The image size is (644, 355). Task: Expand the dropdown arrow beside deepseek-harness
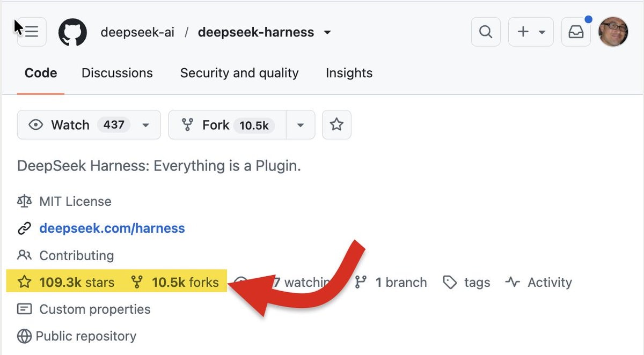[x=327, y=32]
